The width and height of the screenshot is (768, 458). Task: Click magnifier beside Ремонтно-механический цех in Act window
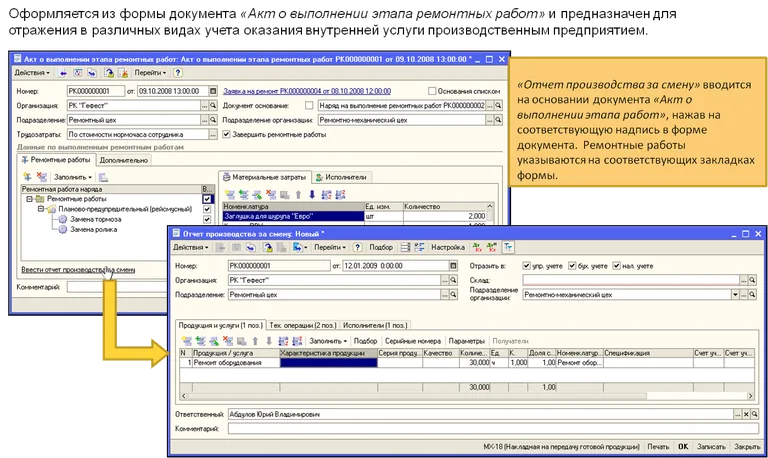pyautogui.click(x=498, y=120)
